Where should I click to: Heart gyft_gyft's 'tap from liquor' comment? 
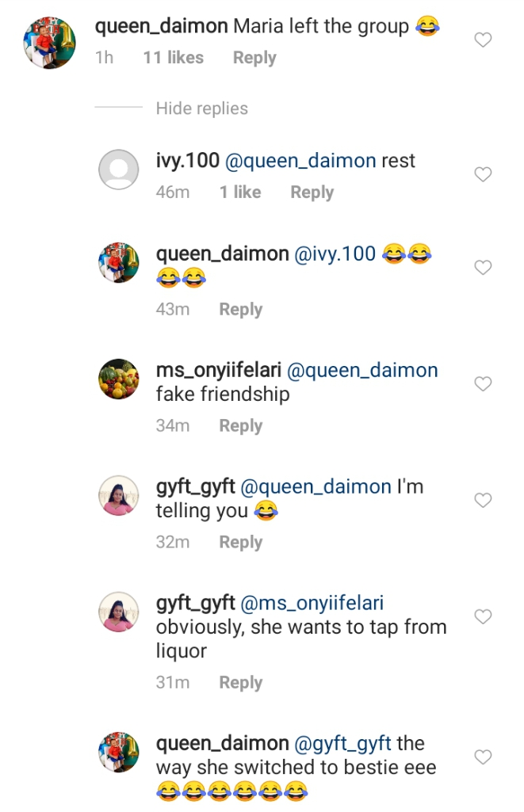pos(483,616)
